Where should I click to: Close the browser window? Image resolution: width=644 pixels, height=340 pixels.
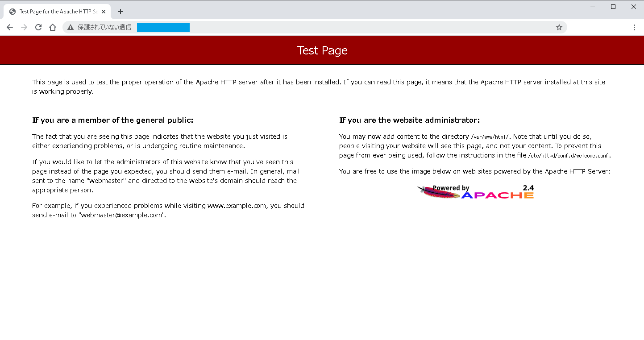634,7
